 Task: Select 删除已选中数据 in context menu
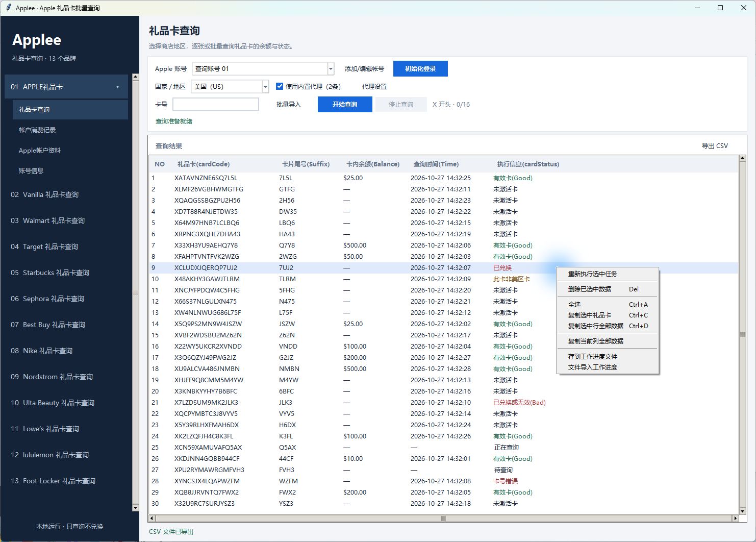click(590, 289)
